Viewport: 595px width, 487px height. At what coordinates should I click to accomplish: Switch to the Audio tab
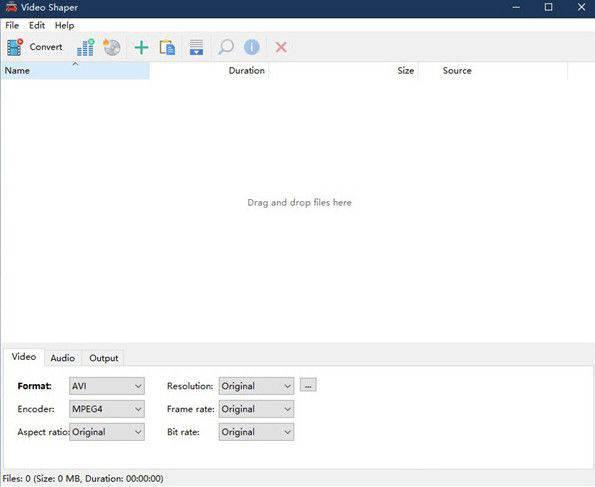click(63, 358)
